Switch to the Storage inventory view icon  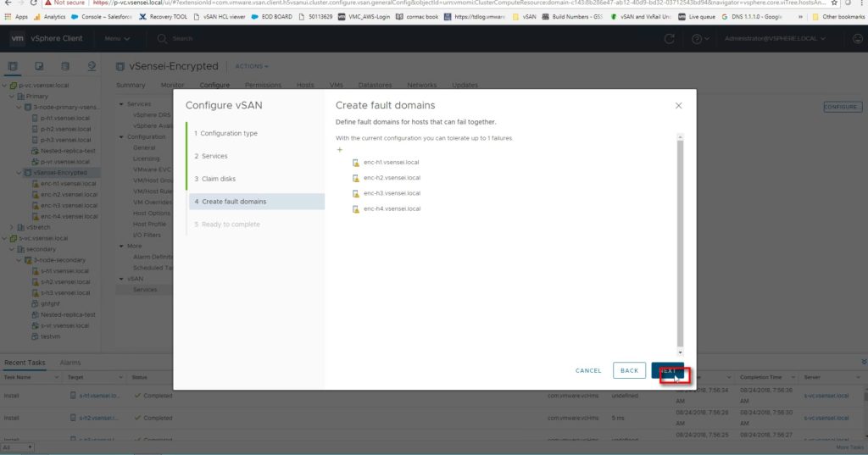click(64, 66)
